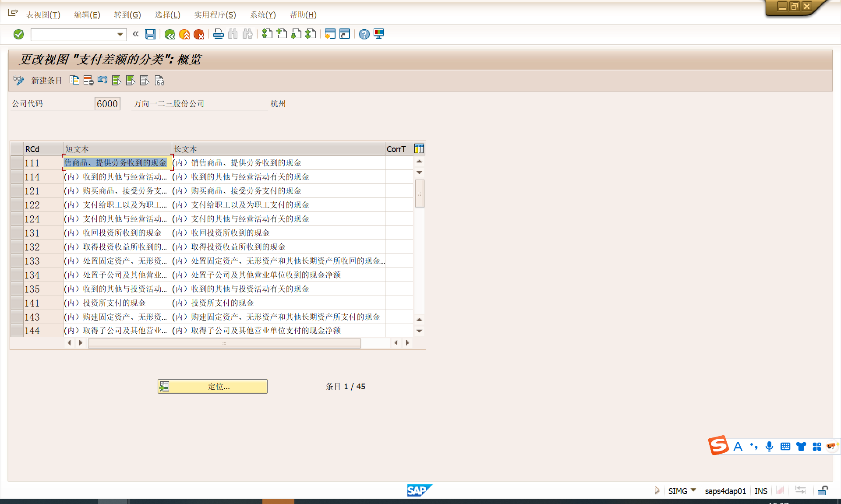
Task: Click the Customize Local Layout monitor icon
Action: click(378, 34)
